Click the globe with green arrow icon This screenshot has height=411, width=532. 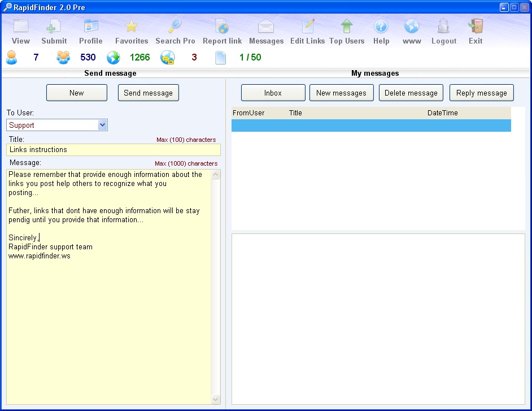114,58
